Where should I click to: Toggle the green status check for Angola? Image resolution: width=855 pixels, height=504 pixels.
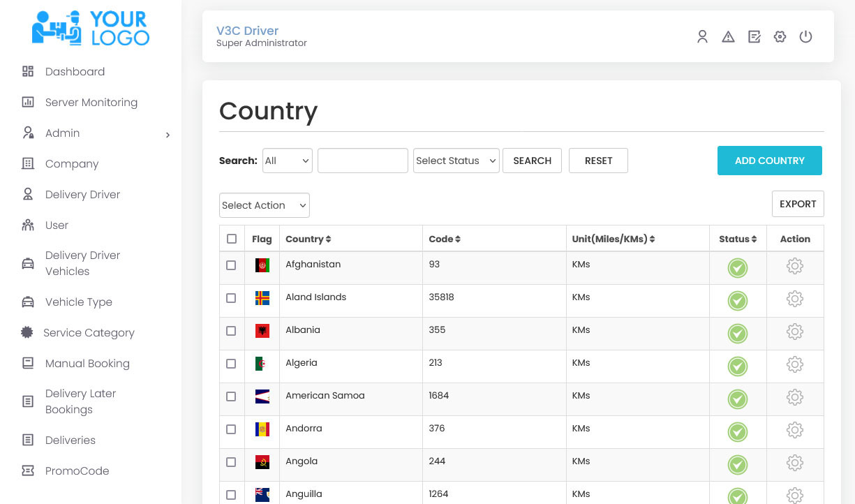coord(738,464)
